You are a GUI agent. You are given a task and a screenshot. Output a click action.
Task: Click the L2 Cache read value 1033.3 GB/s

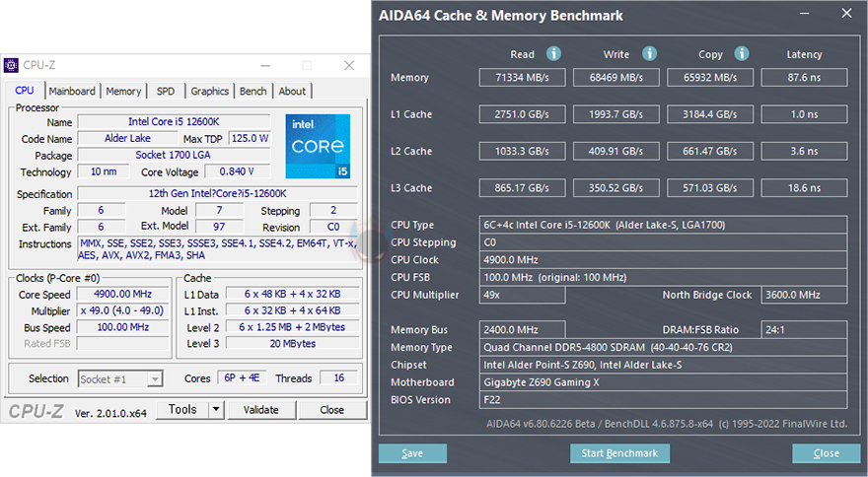522,151
